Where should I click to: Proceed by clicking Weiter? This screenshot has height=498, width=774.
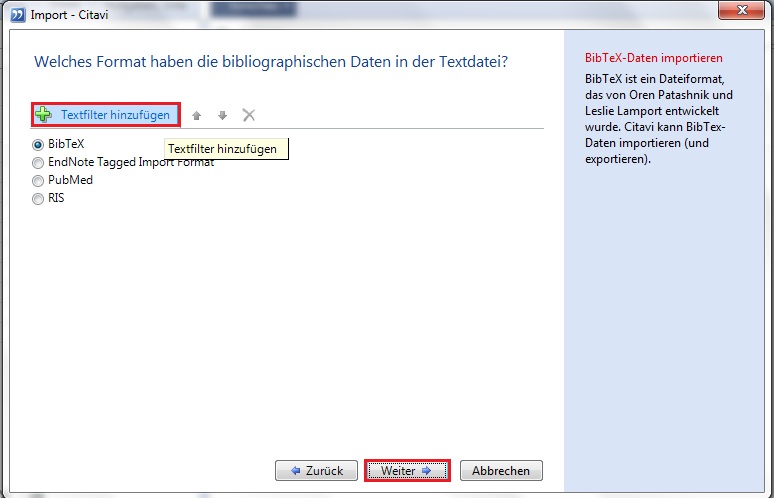pos(407,470)
